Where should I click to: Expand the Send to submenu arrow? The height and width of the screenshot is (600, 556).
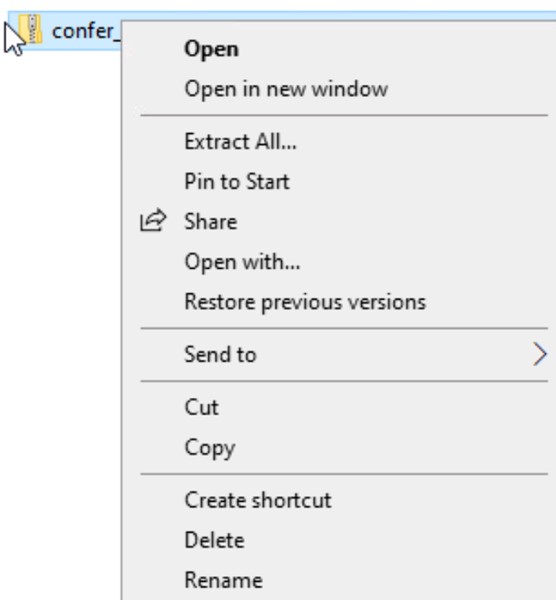point(540,355)
